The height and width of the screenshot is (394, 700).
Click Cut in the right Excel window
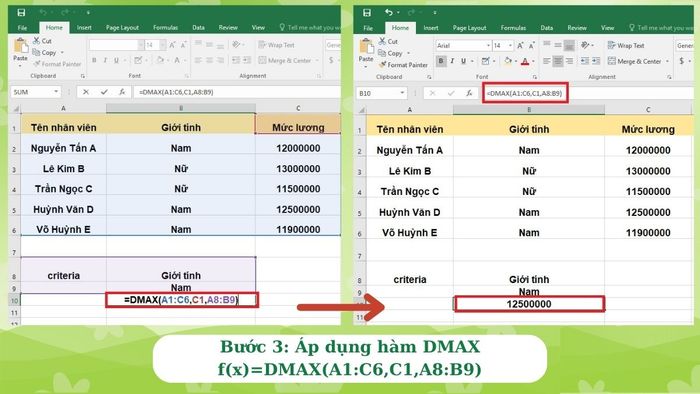pos(388,41)
